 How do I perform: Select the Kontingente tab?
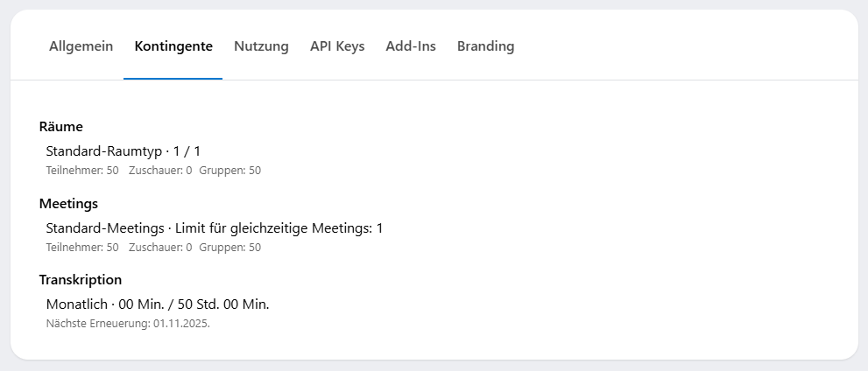[173, 46]
